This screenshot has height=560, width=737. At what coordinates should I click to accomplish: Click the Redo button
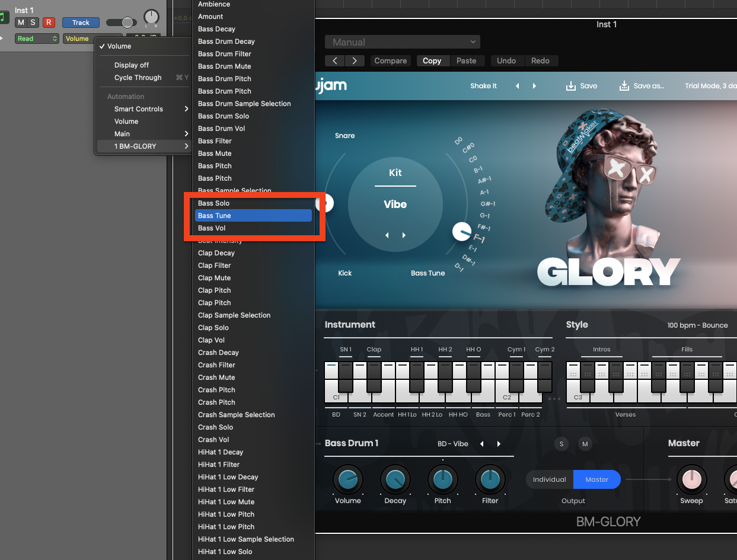pyautogui.click(x=540, y=60)
